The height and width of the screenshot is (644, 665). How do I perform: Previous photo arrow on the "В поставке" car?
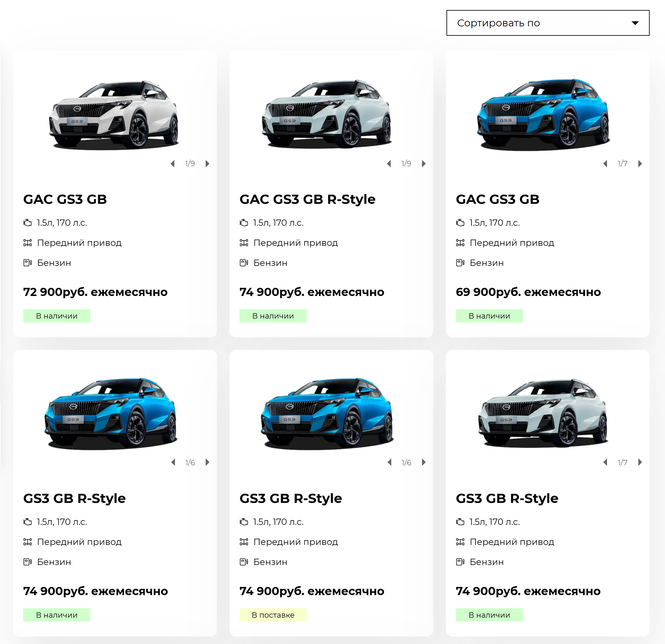389,462
